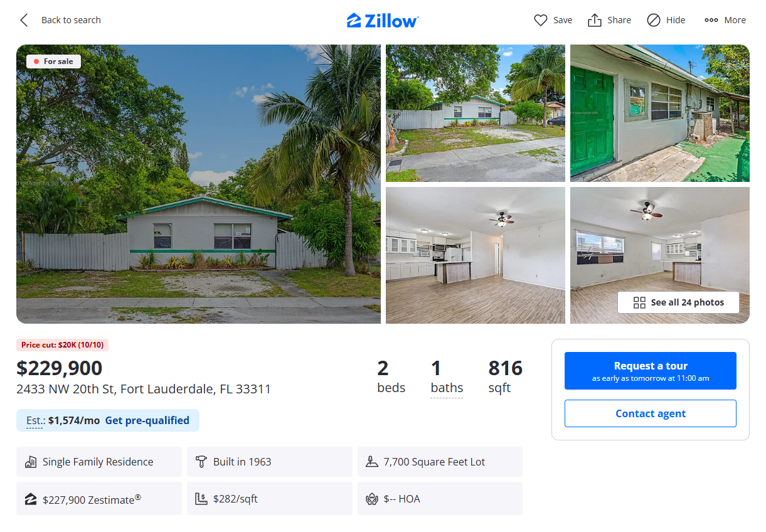Click Get pre-qualified link
The height and width of the screenshot is (532, 766).
[147, 420]
